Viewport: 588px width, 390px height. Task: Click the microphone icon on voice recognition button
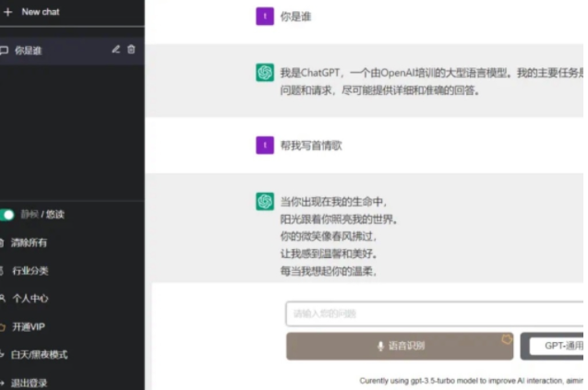click(380, 346)
